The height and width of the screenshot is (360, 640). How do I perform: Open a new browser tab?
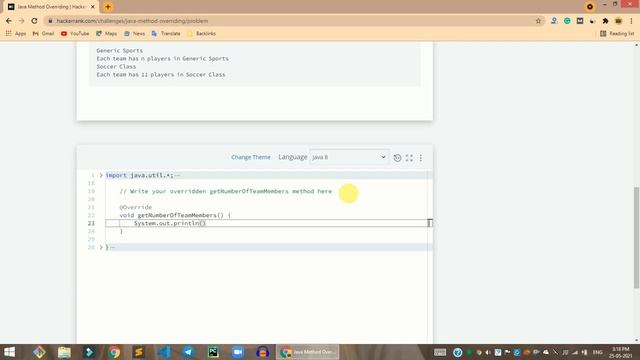coord(108,7)
